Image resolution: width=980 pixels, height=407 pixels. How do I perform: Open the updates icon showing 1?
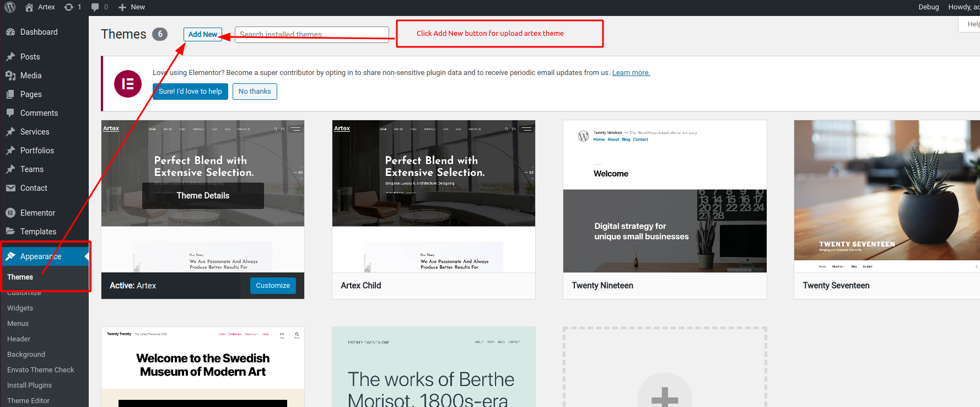tap(69, 7)
